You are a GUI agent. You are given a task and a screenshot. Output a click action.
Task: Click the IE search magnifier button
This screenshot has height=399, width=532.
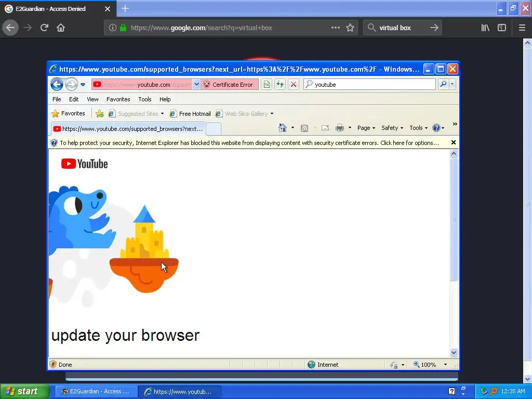(x=443, y=84)
